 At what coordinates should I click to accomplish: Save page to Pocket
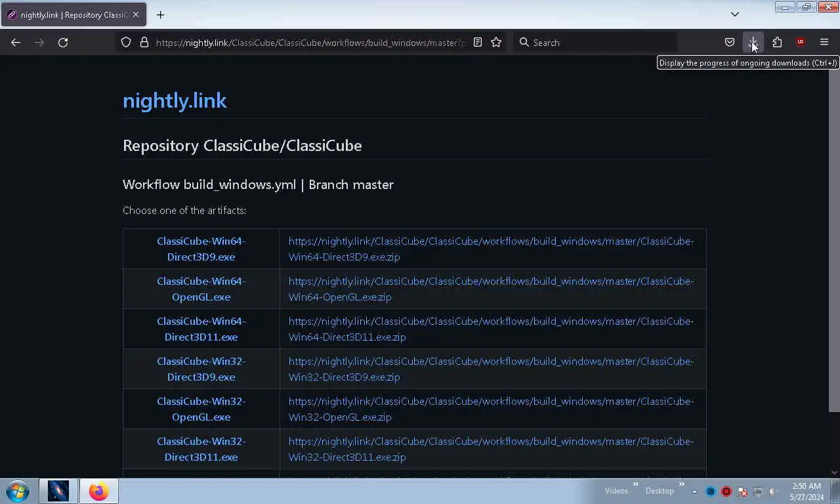click(x=729, y=43)
